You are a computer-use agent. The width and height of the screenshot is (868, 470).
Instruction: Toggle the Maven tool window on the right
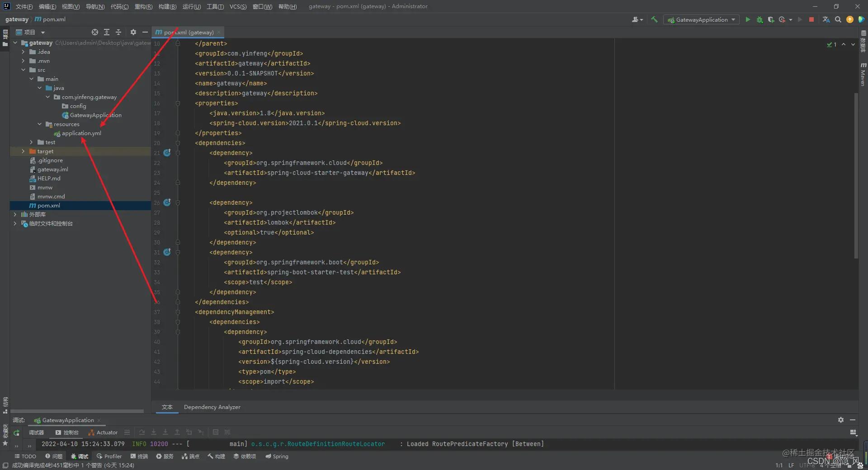[863, 75]
